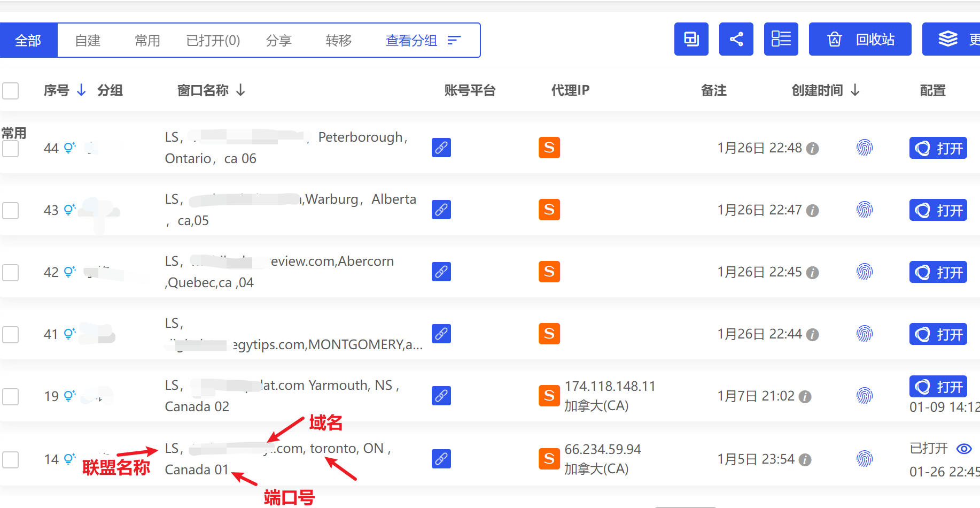The image size is (980, 508).
Task: Click the share icon button in toolbar
Action: [736, 39]
